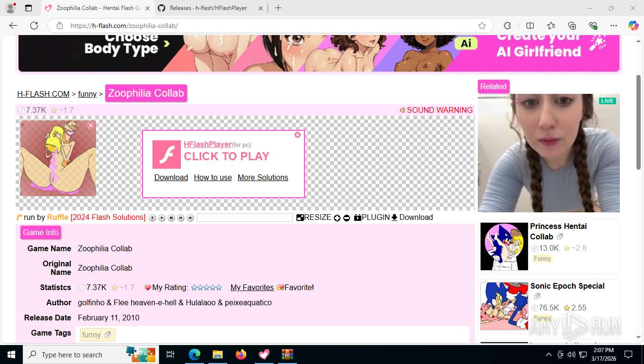Open the How to use link

coord(213,177)
